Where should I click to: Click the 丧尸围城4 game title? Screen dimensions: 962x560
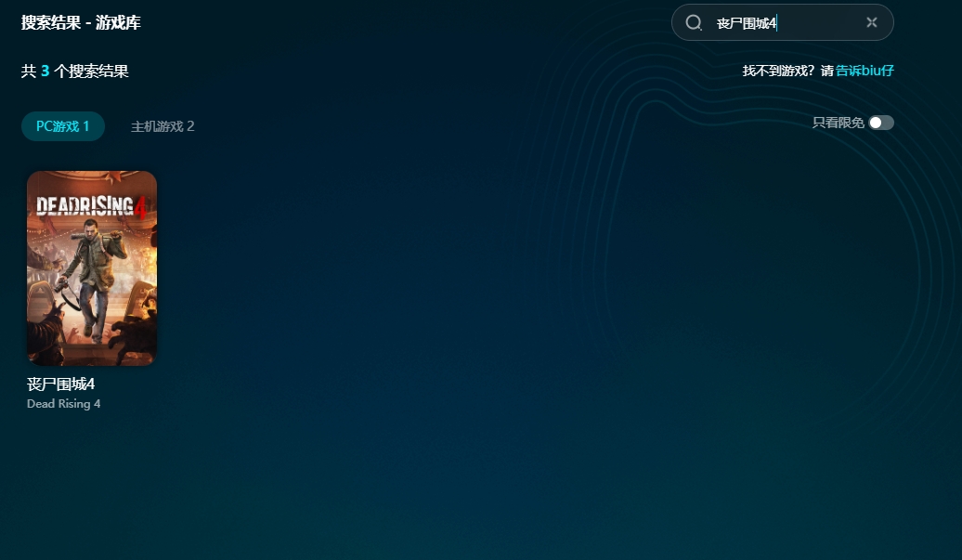(60, 384)
